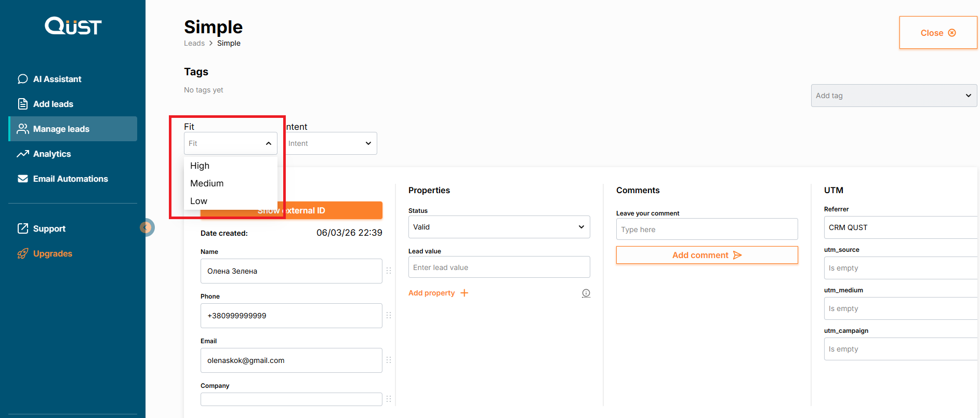Click the Upgrades rocket icon

coord(23,253)
